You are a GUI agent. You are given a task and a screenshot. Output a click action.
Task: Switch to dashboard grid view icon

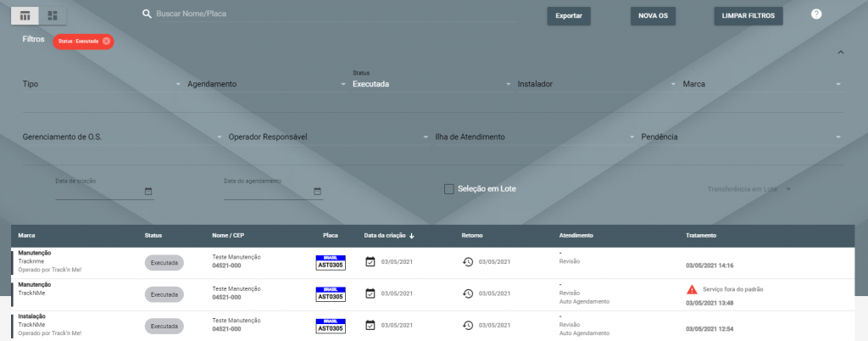pos(53,16)
